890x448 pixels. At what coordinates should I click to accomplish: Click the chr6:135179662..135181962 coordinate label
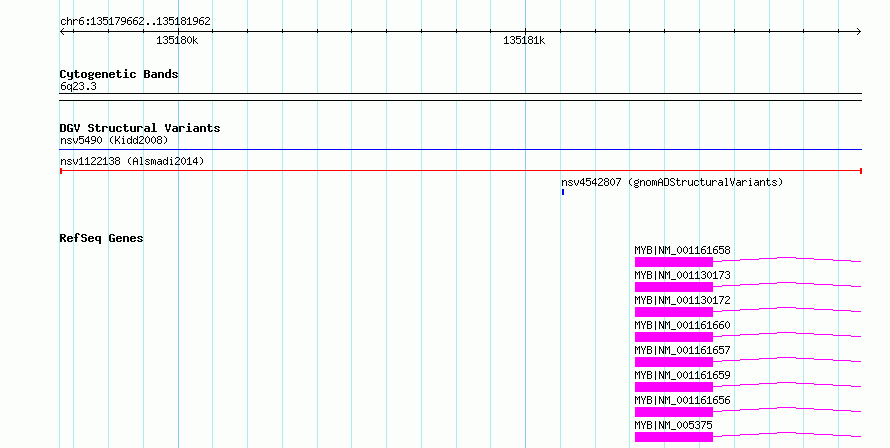(135, 21)
